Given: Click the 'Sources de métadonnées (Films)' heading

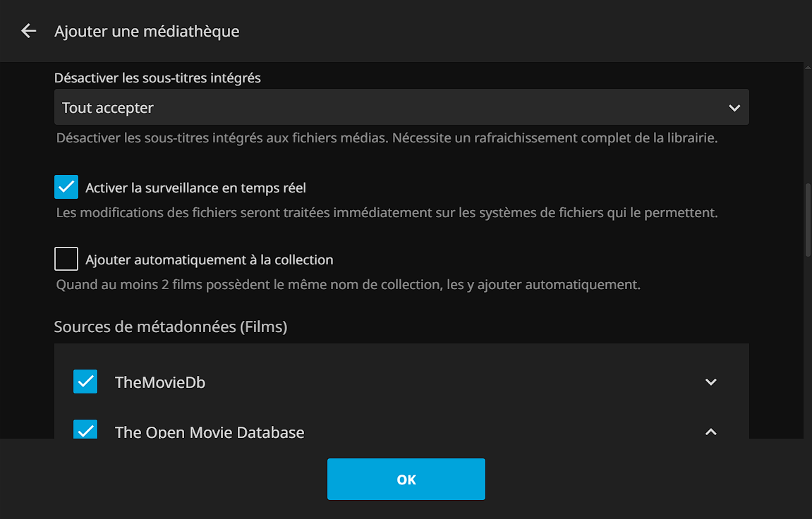Looking at the screenshot, I should [171, 326].
